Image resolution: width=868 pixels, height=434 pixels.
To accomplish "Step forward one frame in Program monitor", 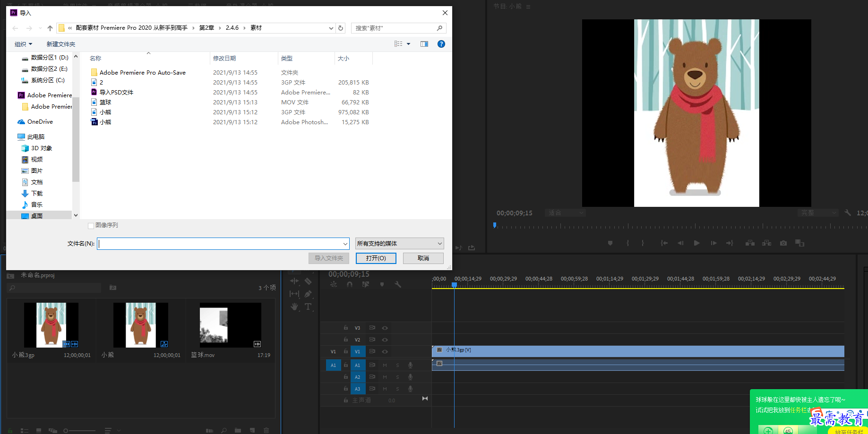I will [713, 243].
